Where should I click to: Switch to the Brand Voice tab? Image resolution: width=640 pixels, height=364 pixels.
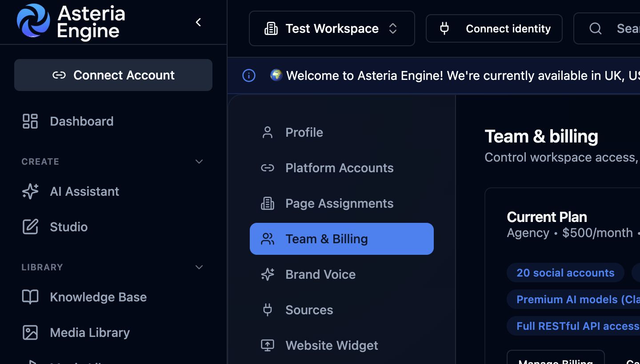[x=342, y=274]
